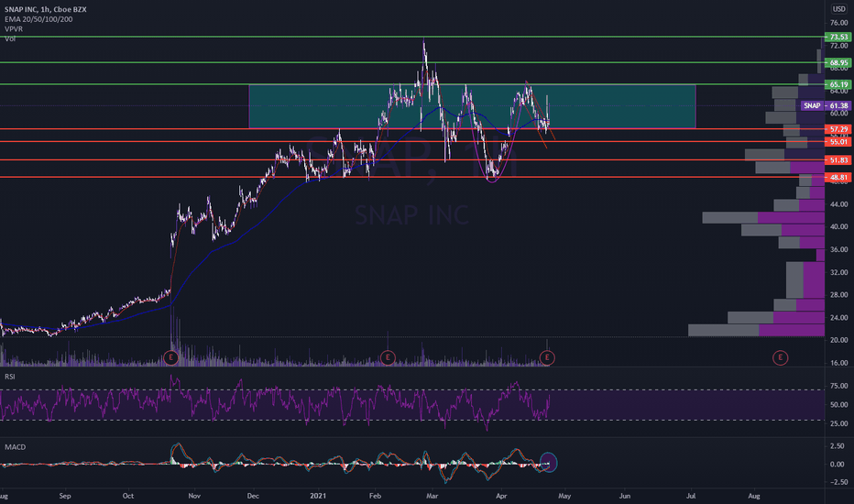Click the MACD pane label
854x504 pixels.
click(x=16, y=447)
